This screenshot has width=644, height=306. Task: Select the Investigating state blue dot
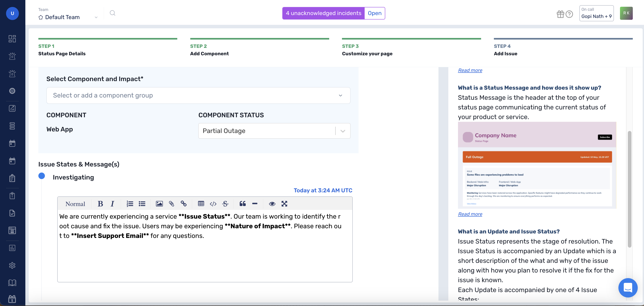point(42,176)
